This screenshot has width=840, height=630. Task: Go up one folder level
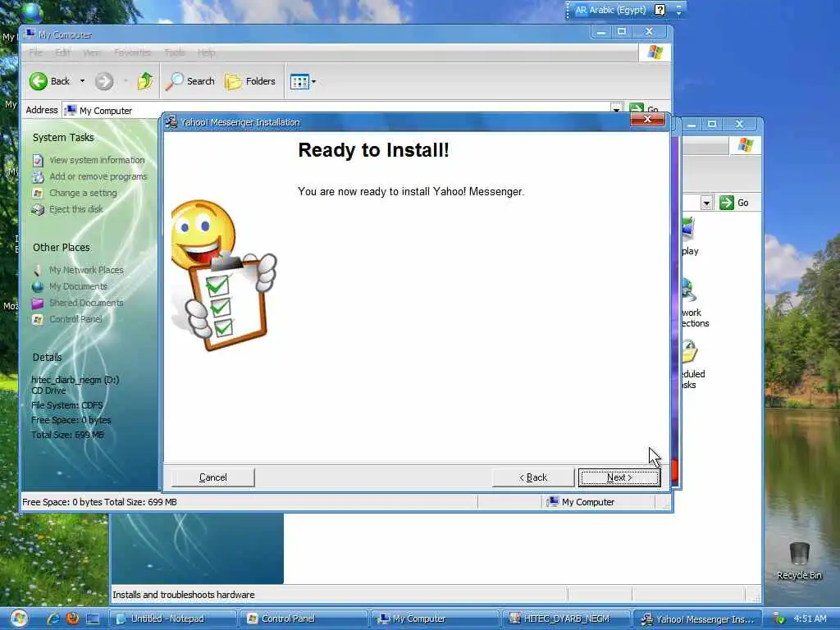[x=145, y=81]
